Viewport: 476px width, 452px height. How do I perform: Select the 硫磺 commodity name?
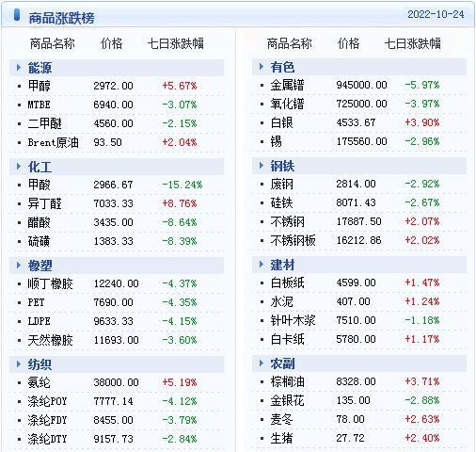pos(40,241)
